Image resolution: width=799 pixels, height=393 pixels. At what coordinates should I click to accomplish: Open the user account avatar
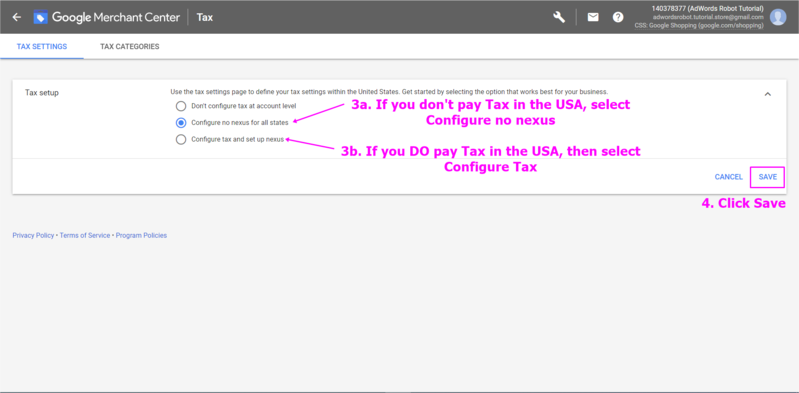click(x=778, y=17)
